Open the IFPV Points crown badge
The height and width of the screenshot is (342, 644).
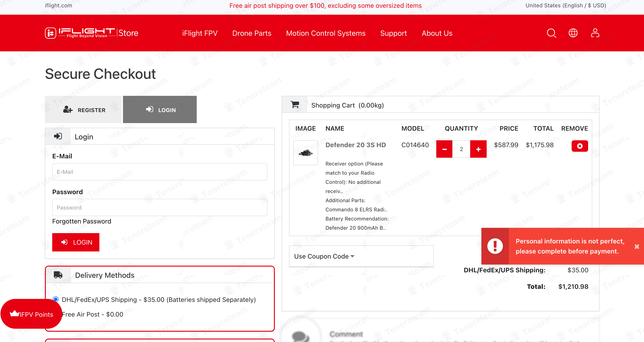[x=31, y=314]
